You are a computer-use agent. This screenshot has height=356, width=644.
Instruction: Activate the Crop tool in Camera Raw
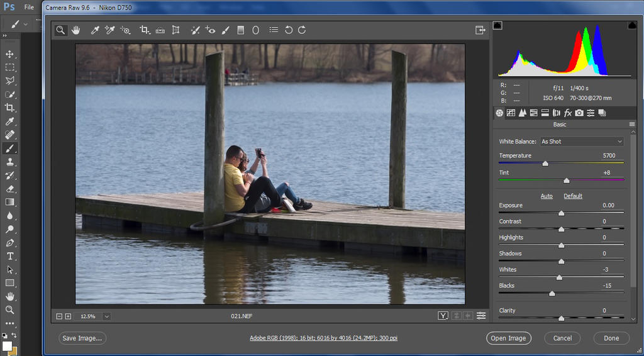click(x=144, y=30)
